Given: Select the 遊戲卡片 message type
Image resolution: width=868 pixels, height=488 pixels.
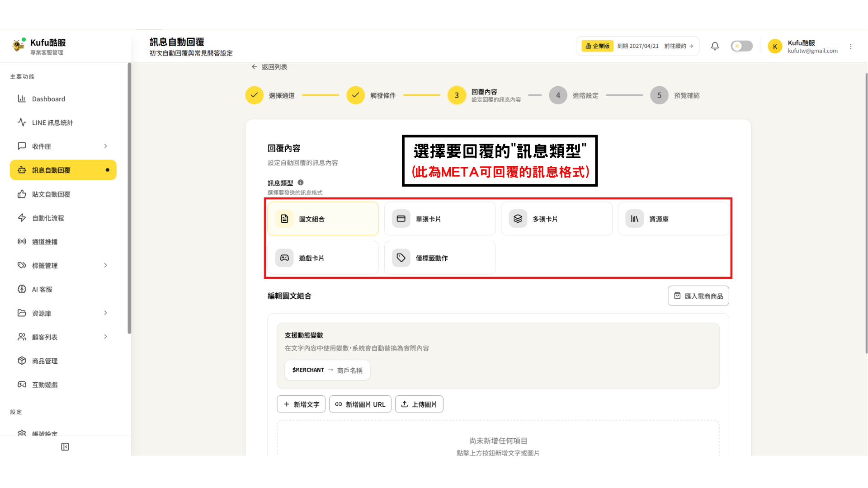Looking at the screenshot, I should [x=323, y=258].
